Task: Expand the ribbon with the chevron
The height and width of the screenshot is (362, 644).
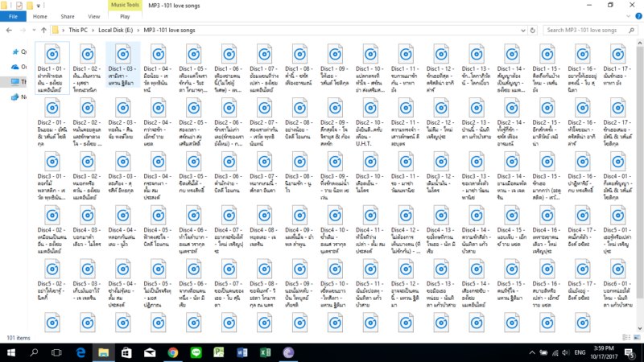Action: [628, 16]
